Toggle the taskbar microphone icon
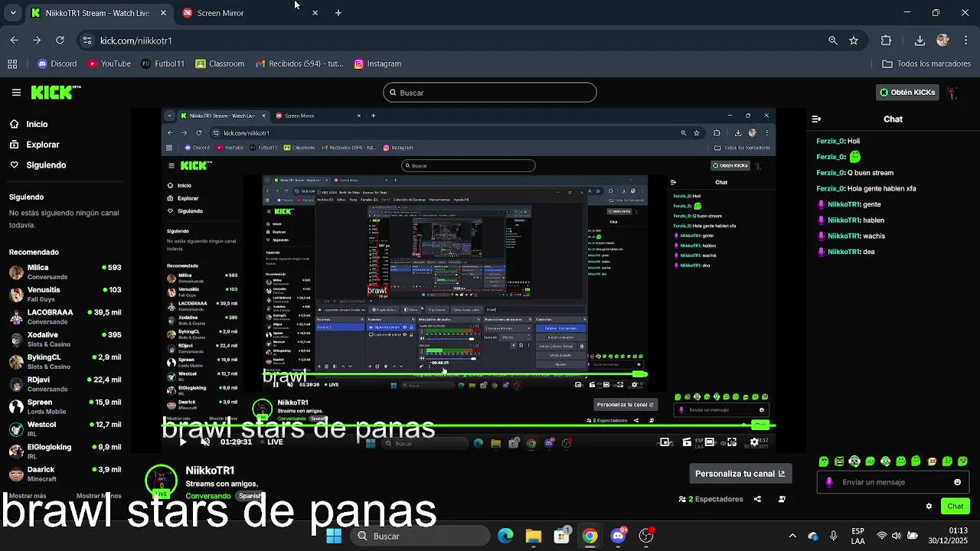980x551 pixels. point(834,536)
